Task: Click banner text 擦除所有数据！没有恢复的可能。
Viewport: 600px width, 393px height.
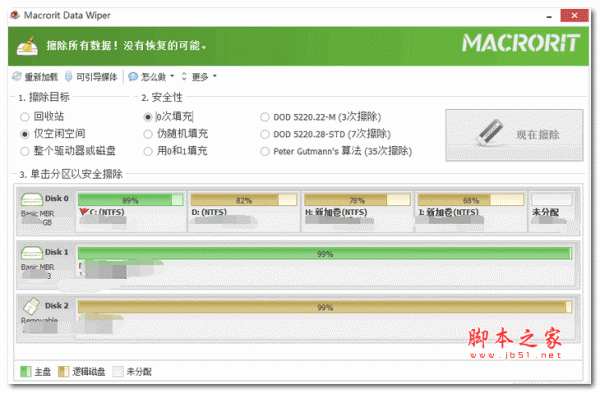Action: point(127,46)
